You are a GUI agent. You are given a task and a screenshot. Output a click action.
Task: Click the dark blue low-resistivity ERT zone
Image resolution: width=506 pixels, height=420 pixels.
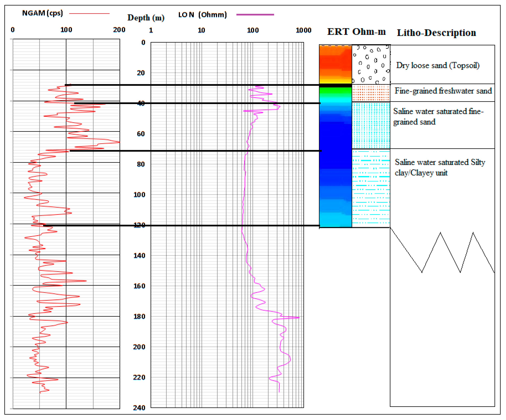pos(335,145)
